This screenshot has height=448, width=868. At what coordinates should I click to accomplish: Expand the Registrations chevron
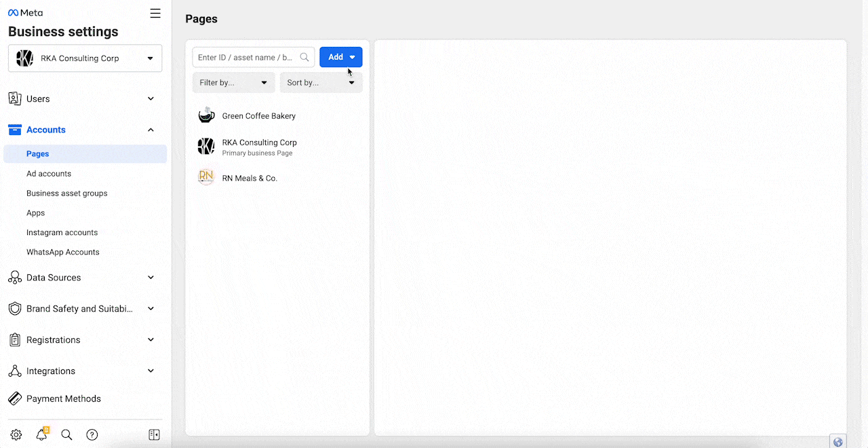pos(151,340)
